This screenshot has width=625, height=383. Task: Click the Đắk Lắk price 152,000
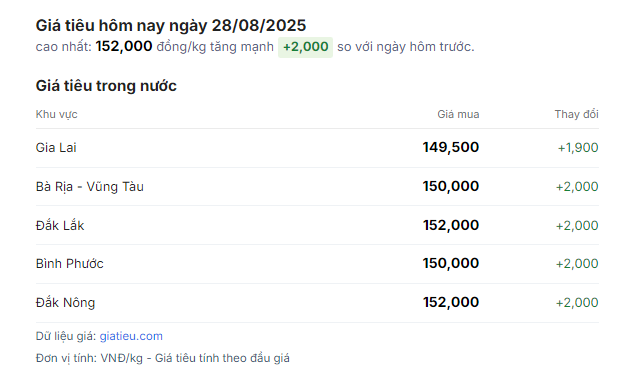point(451,226)
